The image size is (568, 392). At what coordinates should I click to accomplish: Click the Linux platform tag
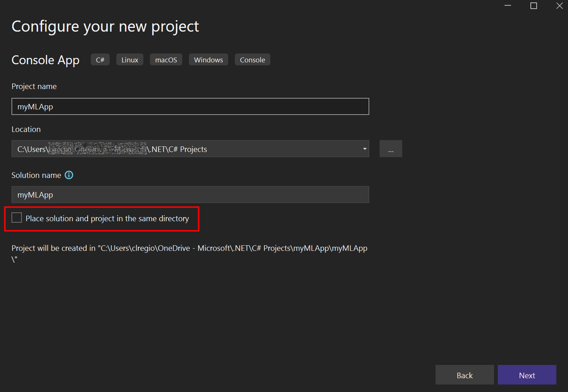click(x=129, y=59)
